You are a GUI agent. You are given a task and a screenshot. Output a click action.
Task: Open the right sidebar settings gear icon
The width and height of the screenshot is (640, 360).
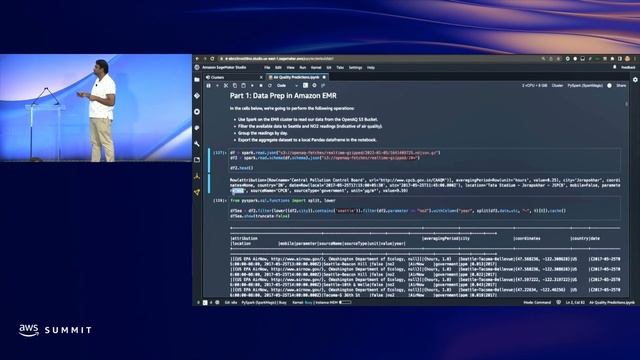click(x=635, y=80)
